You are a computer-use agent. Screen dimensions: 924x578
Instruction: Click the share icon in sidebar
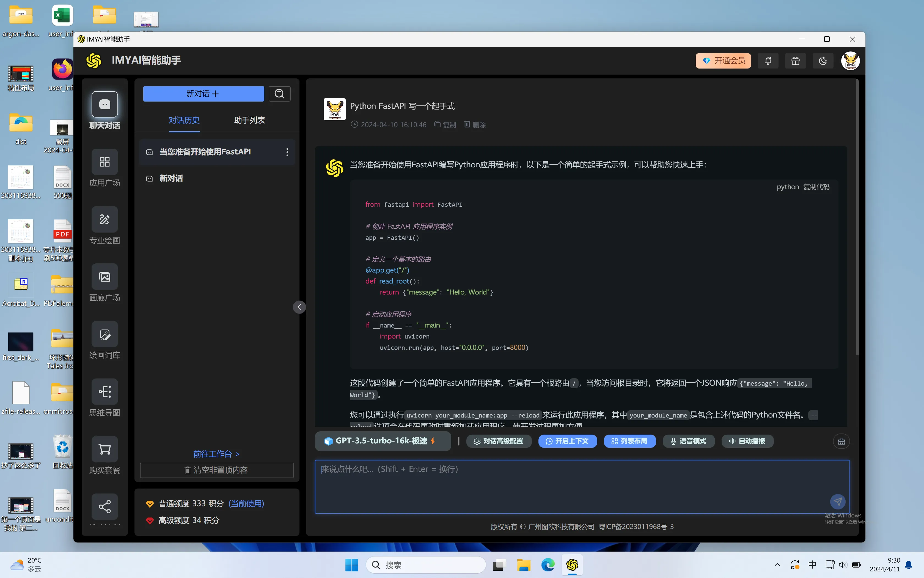105,506
